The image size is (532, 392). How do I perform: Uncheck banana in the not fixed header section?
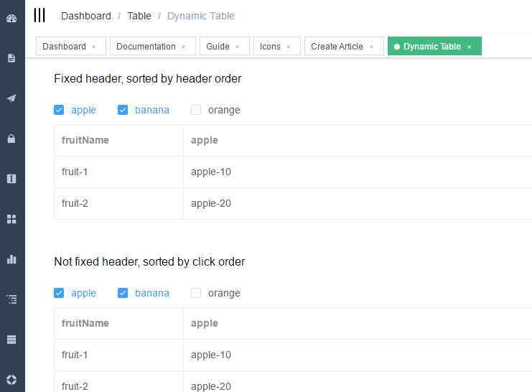(x=123, y=293)
